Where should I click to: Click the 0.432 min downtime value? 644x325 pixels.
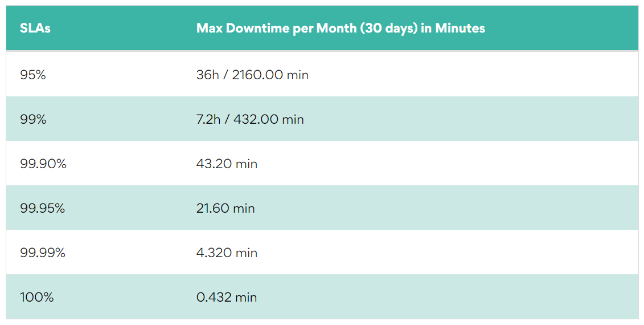pos(227,297)
